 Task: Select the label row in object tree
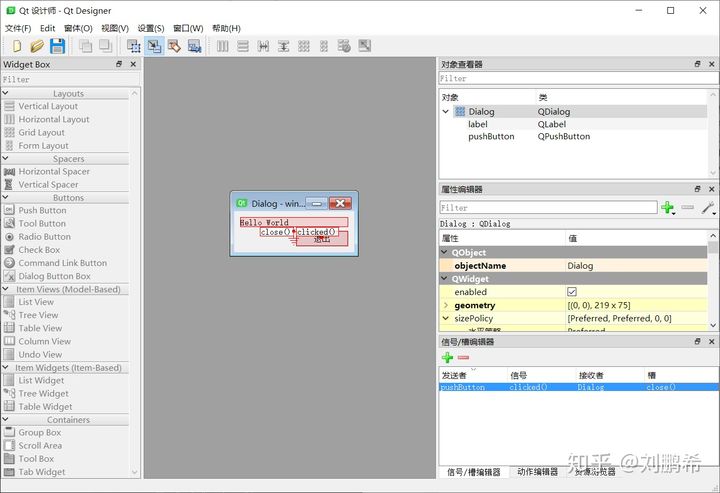[x=573, y=124]
